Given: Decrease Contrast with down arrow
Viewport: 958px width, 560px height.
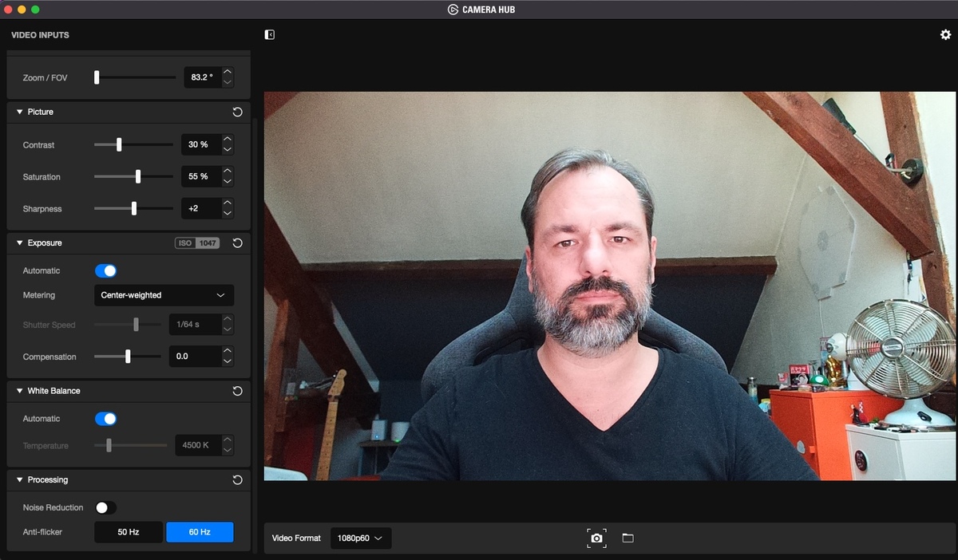Looking at the screenshot, I should (228, 149).
